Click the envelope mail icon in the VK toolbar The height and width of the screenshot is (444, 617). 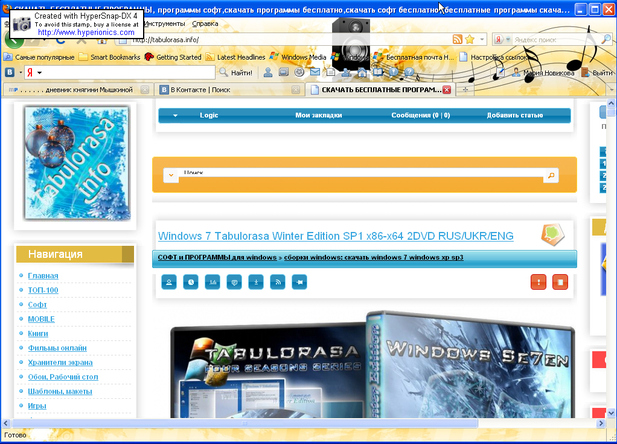315,72
